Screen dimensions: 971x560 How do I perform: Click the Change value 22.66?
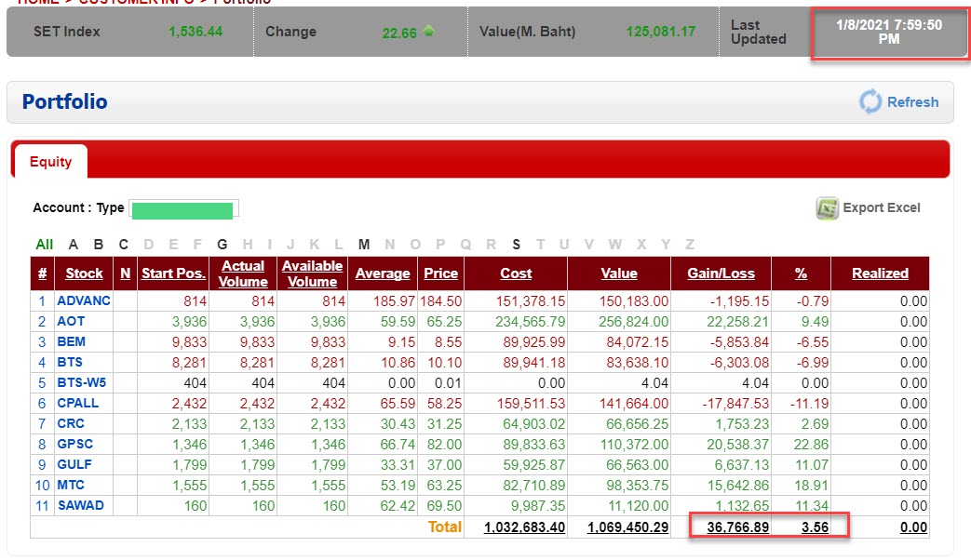coord(399,33)
